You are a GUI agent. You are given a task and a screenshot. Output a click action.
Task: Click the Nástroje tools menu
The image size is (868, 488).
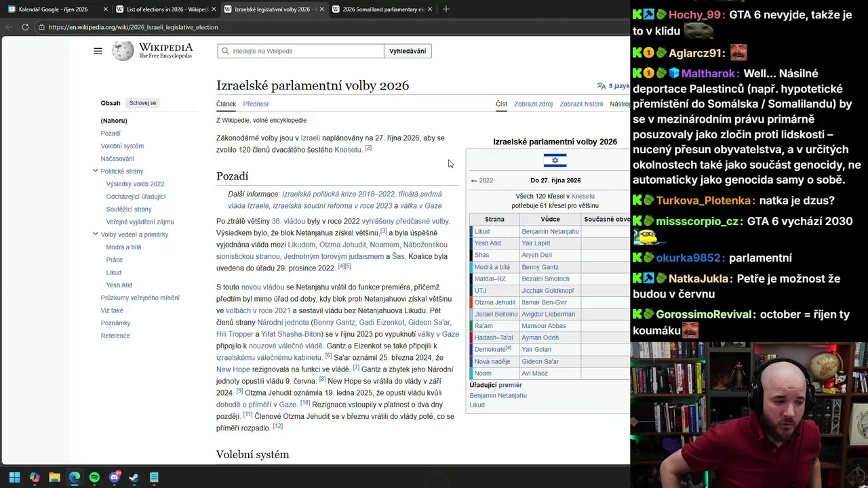620,104
